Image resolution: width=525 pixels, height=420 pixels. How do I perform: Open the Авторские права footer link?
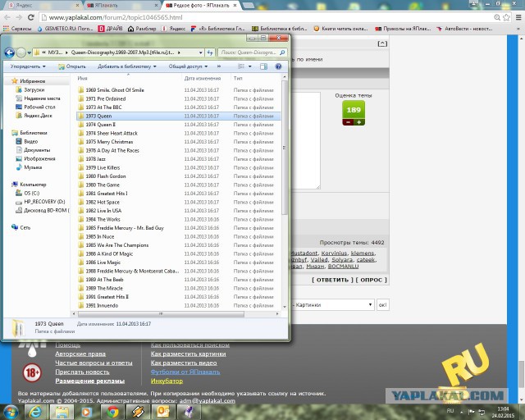click(x=80, y=354)
